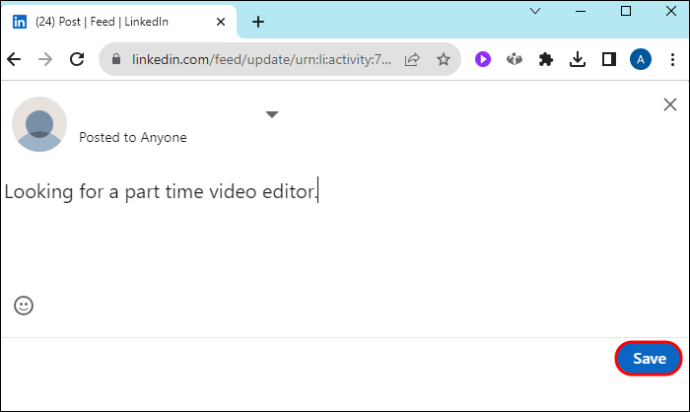Share this page from address bar
Screen dimensions: 690x412
tap(412, 59)
